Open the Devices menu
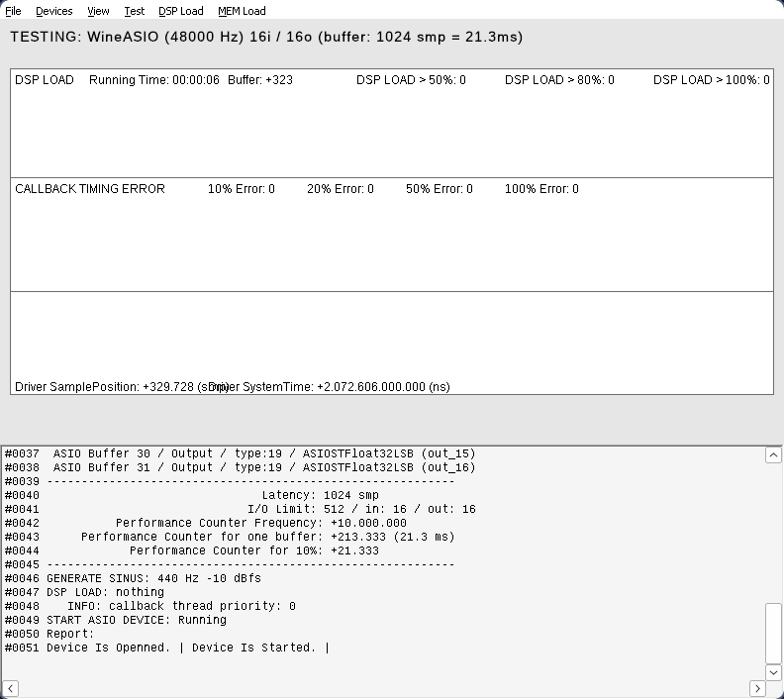Viewport: 784px width, 699px height. 53,11
